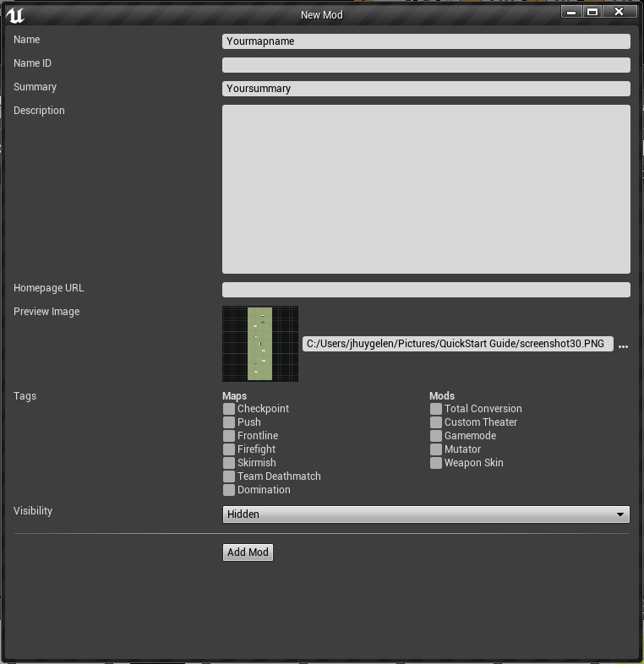
Task: Toggle the Mutator tag checkbox
Action: [x=435, y=449]
